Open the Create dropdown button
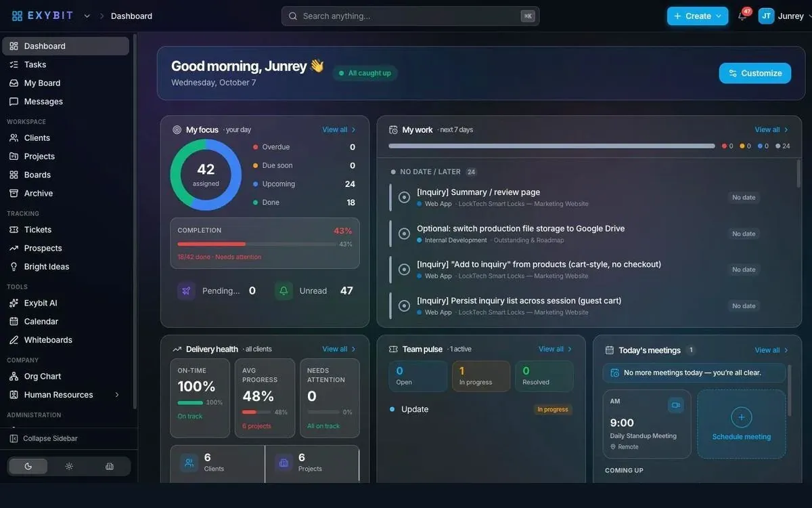The width and height of the screenshot is (812, 508). (x=698, y=16)
